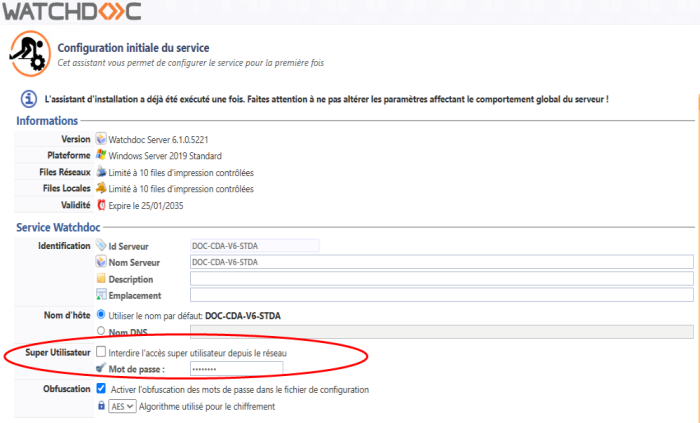Click the Files Réseaux network queue icon
This screenshot has width=700, height=423.
[101, 172]
